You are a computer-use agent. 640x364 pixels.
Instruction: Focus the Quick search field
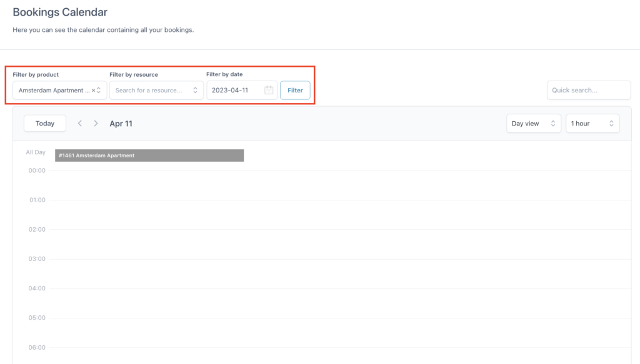[589, 90]
